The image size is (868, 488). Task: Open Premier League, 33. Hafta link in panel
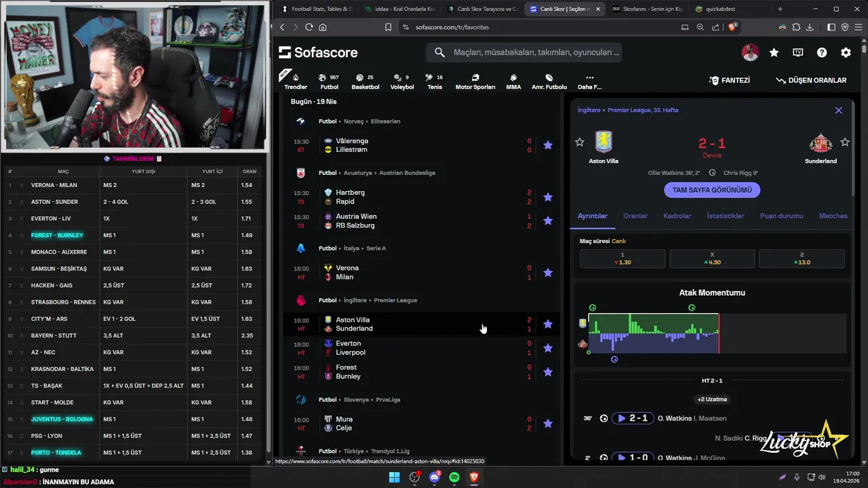pyautogui.click(x=643, y=110)
